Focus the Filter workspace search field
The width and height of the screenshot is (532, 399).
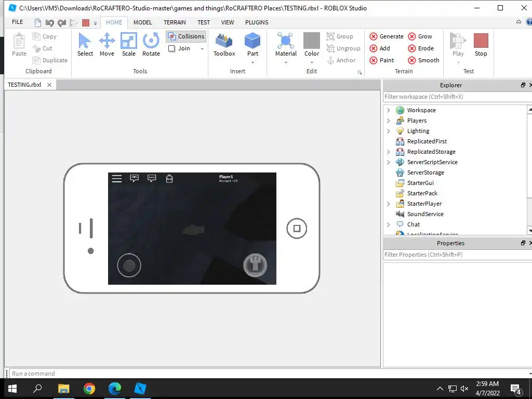[457, 97]
